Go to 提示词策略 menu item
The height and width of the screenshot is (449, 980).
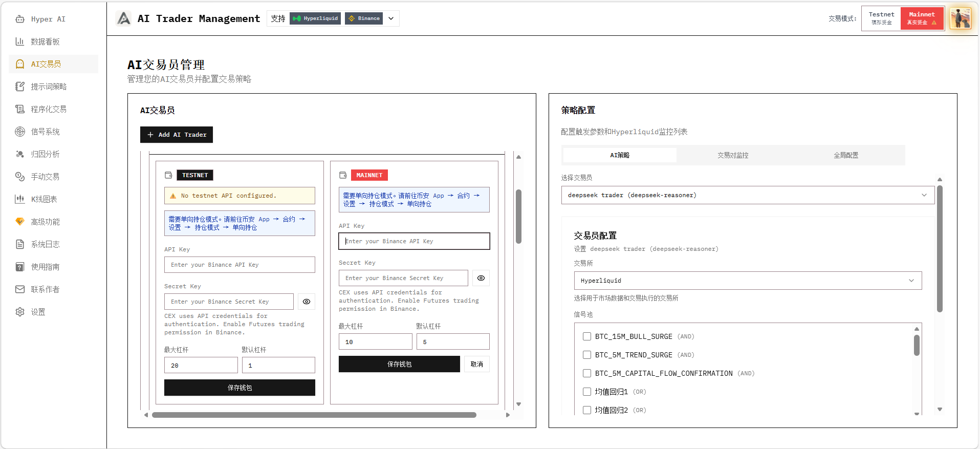click(x=54, y=87)
